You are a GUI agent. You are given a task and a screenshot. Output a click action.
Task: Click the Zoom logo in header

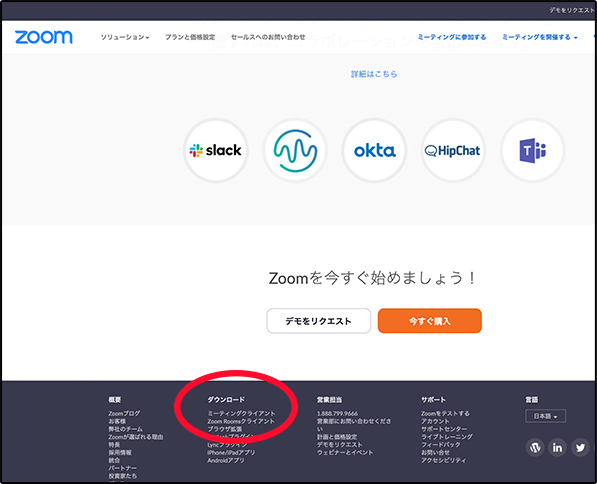click(44, 37)
